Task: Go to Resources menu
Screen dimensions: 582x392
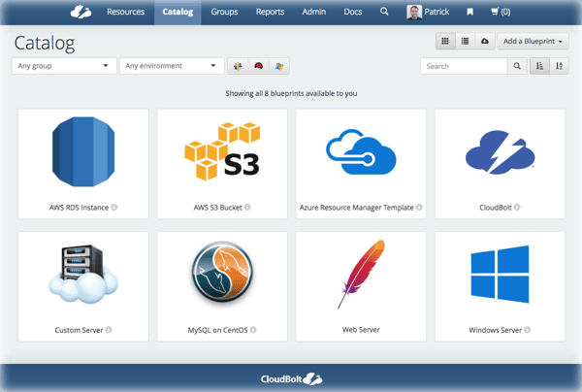Action: pos(125,12)
